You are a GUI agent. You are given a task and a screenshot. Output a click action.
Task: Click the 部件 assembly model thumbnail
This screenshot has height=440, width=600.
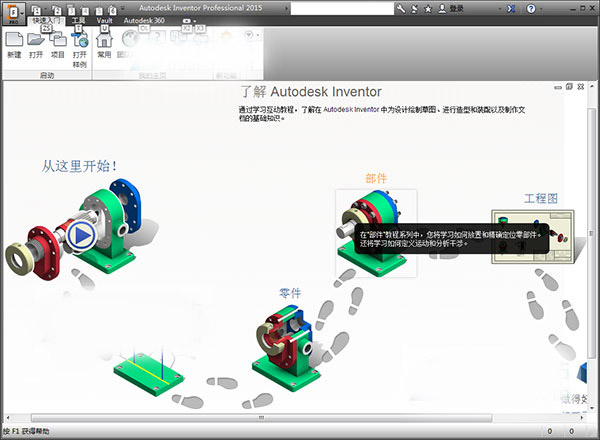(x=376, y=233)
